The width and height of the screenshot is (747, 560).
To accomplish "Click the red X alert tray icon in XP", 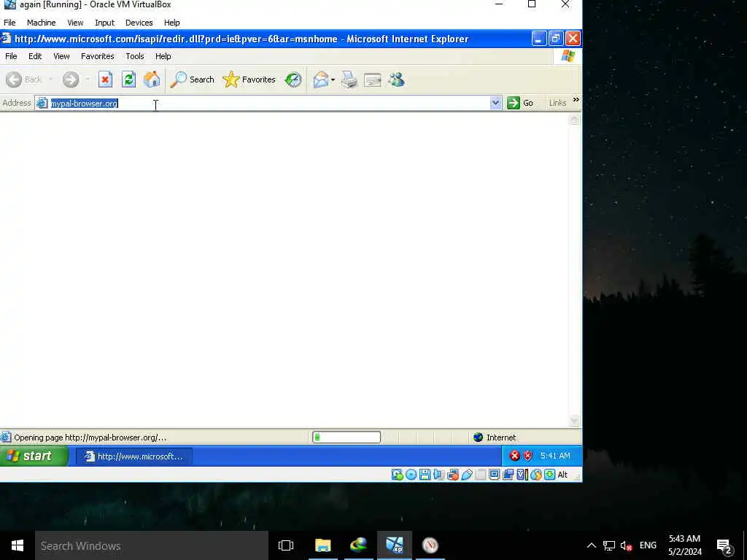I will (x=514, y=456).
